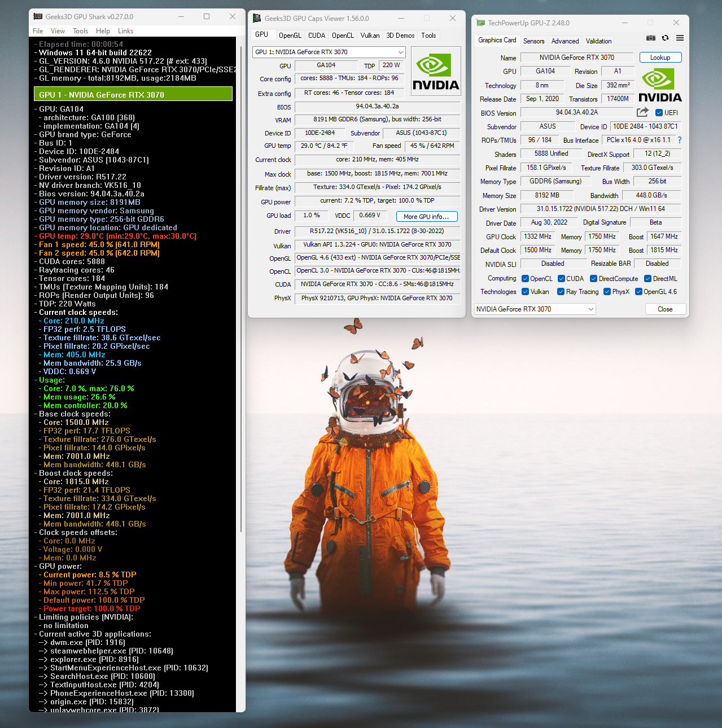Click the GPU-Z refresh icon
722x728 pixels.
click(x=665, y=38)
